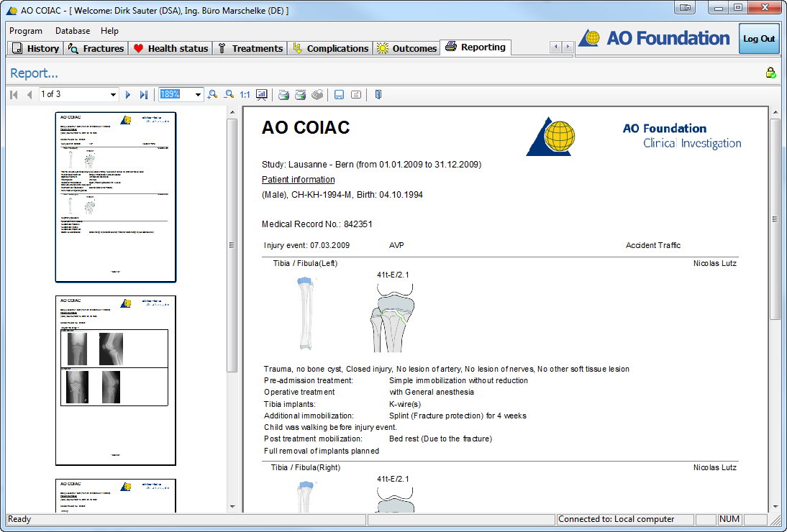Click report view scroll up arrow
787x532 pixels.
click(775, 112)
